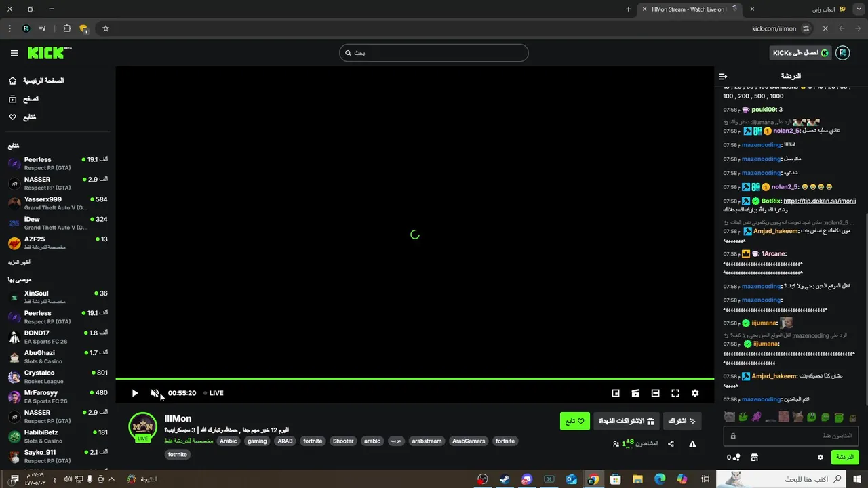Viewport: 868px width, 488px height.
Task: Open the XinSoul recommended channel
Action: point(58,297)
